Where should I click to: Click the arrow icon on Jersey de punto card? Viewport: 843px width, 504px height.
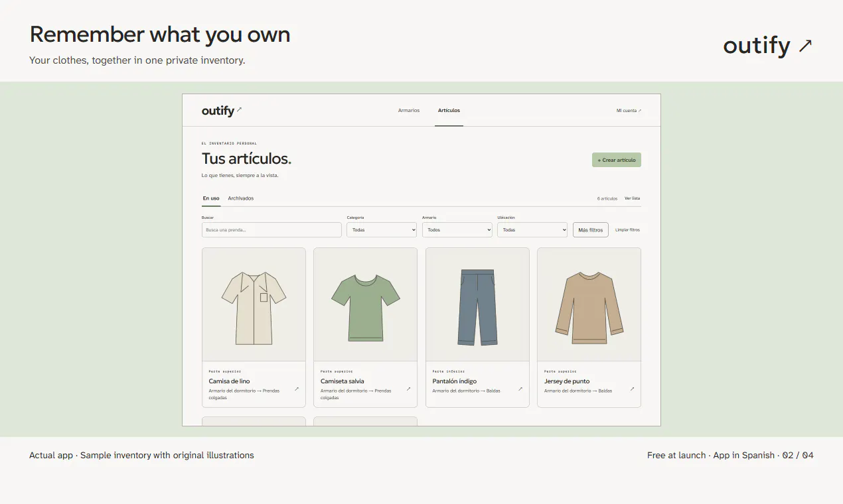tap(632, 389)
